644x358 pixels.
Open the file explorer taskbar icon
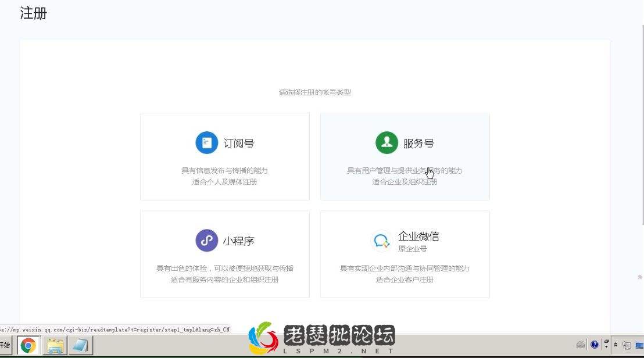pos(55,345)
